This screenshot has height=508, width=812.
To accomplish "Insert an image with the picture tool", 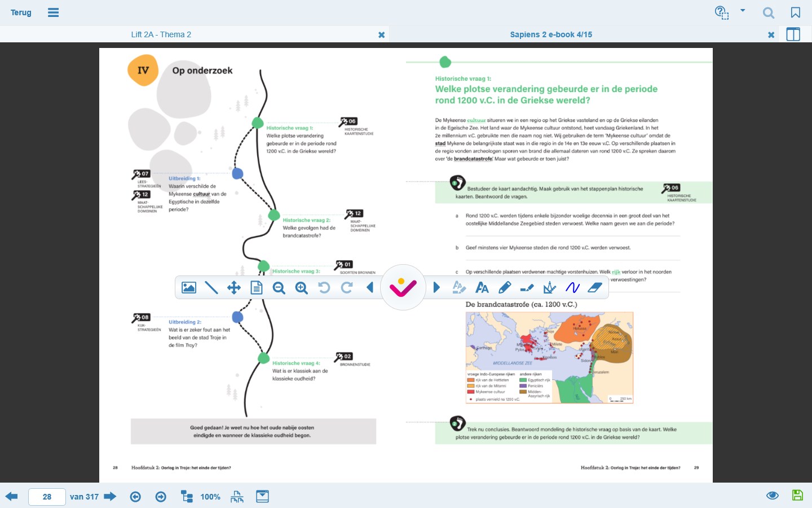I will (x=189, y=288).
